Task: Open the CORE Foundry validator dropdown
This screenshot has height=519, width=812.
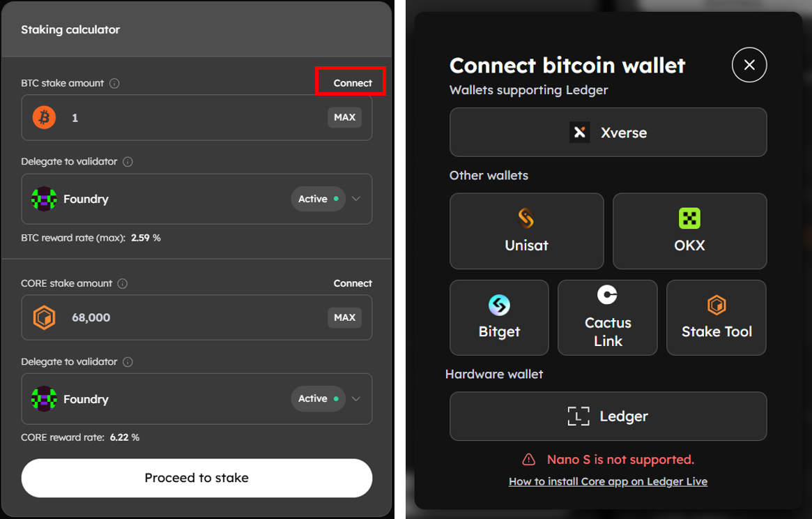Action: coord(356,398)
